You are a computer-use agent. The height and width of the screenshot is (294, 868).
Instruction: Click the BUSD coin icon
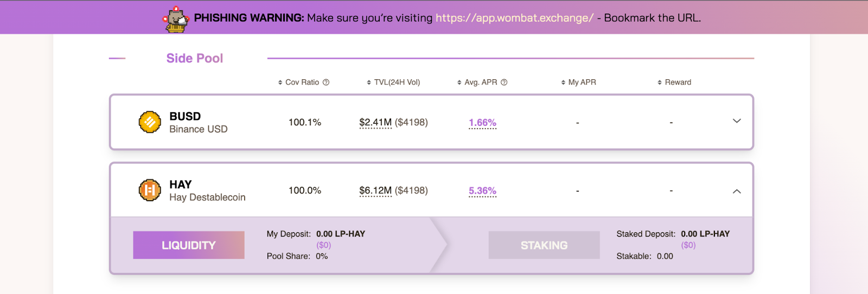point(150,122)
